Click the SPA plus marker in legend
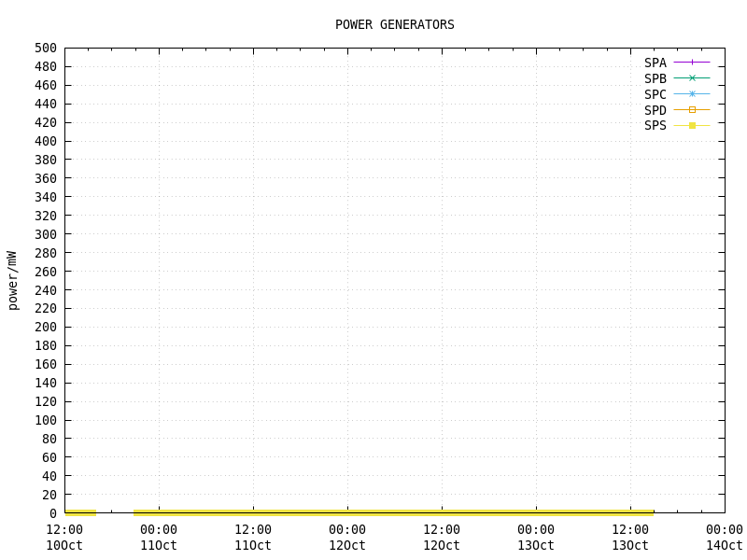 [692, 63]
